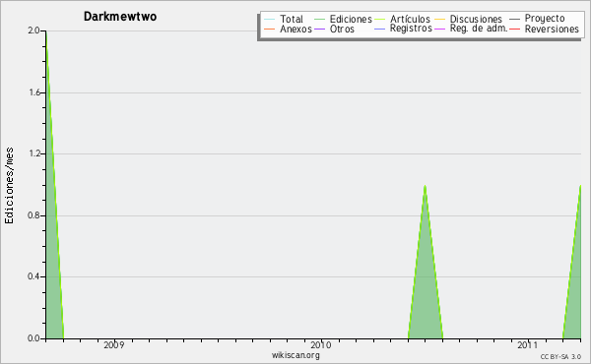Click the green Ediciones line swatch

(319, 19)
